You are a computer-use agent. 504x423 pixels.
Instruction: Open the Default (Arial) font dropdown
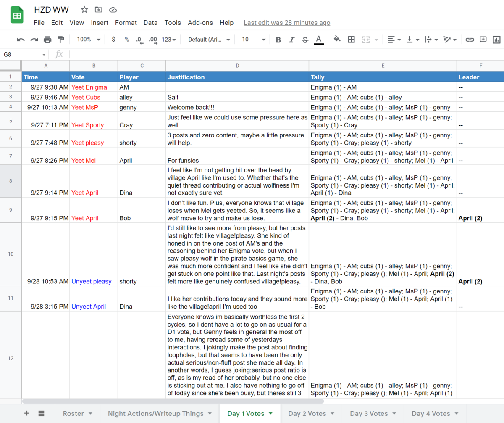[209, 40]
